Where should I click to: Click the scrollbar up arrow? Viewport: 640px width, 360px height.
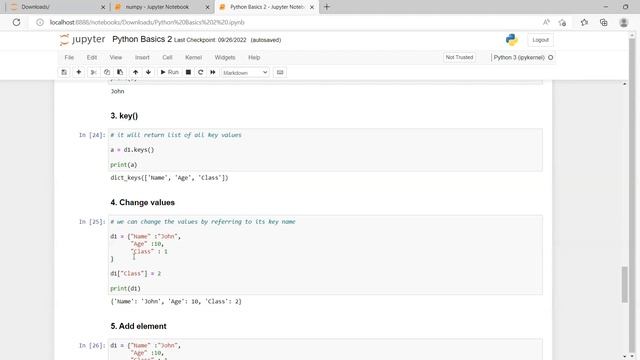pyautogui.click(x=624, y=84)
